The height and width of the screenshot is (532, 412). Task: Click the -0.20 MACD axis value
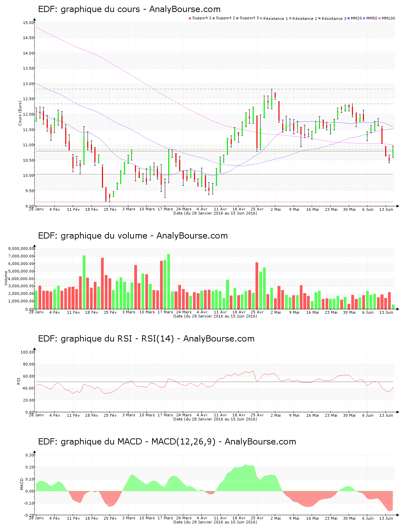pyautogui.click(x=29, y=515)
